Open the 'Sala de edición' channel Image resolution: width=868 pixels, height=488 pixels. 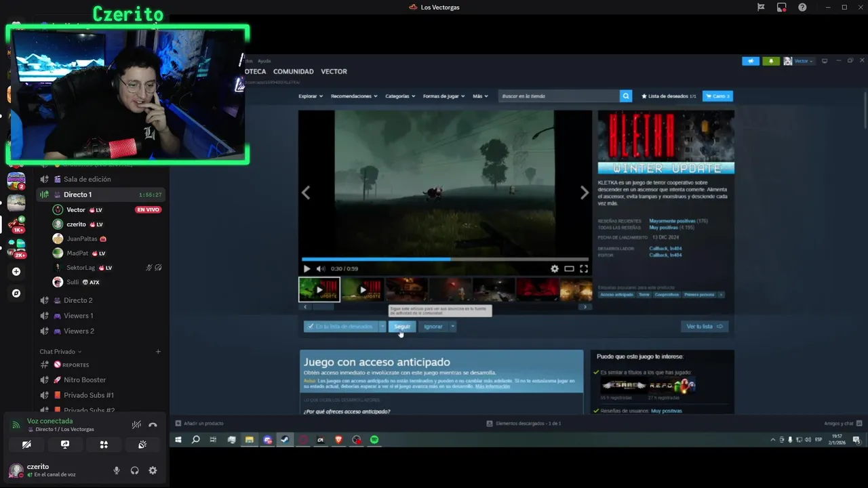[102, 179]
